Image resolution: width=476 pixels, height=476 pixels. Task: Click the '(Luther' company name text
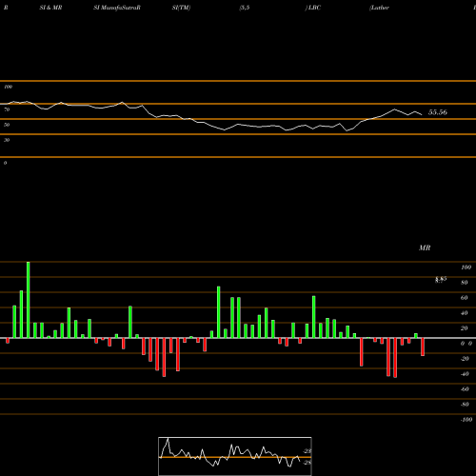click(x=379, y=8)
